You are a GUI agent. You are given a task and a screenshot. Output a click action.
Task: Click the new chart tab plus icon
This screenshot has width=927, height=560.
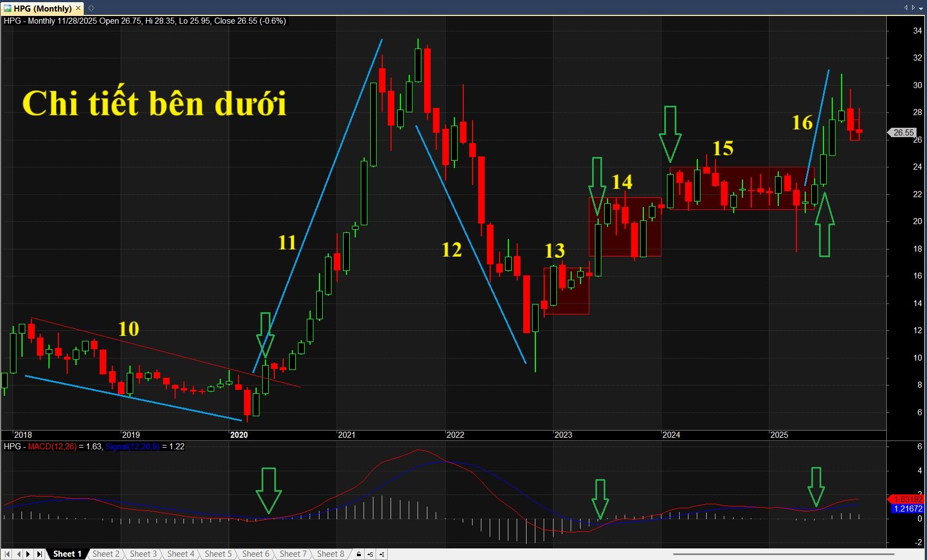[x=91, y=8]
